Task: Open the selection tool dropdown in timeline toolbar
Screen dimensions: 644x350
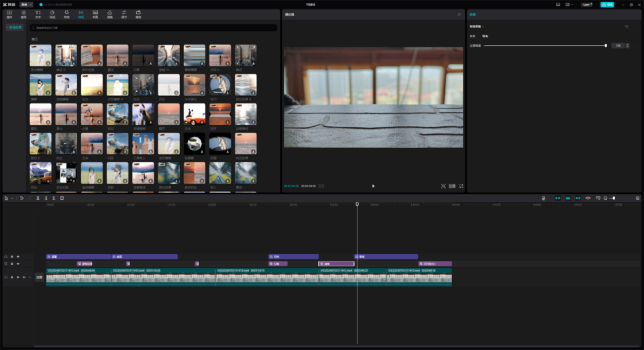Action: pyautogui.click(x=12, y=198)
